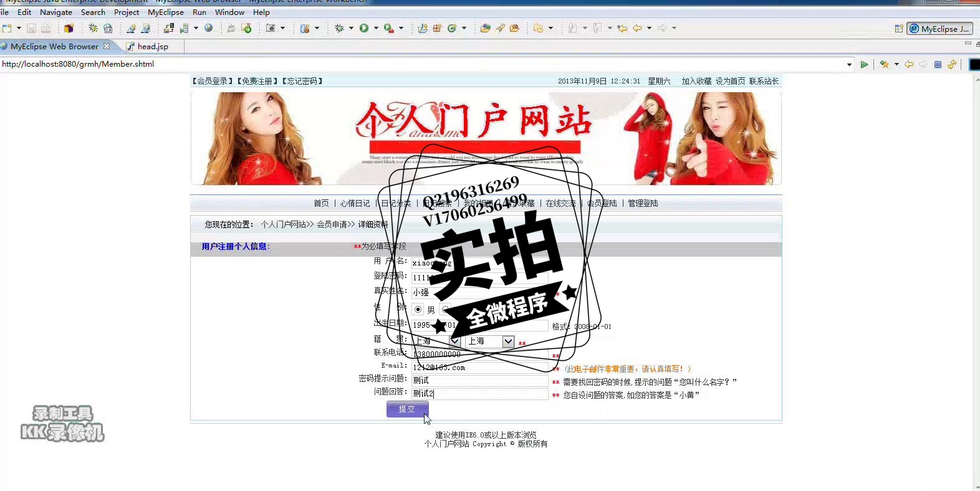Click the new package cube icon
980x491 pixels.
(69, 28)
